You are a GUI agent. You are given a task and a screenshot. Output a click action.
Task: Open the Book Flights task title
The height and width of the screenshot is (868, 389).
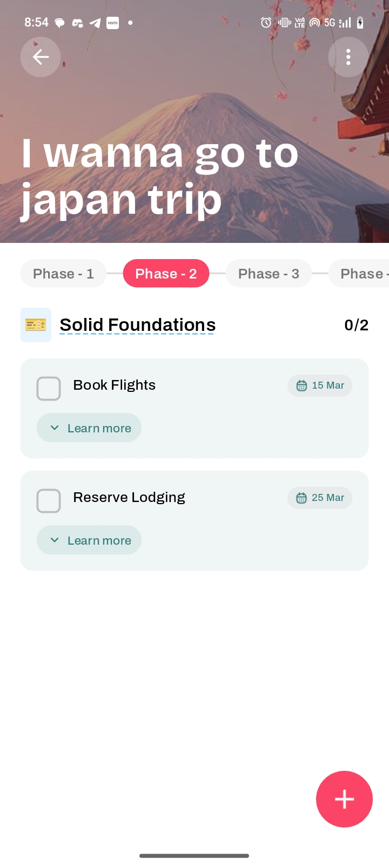(114, 385)
